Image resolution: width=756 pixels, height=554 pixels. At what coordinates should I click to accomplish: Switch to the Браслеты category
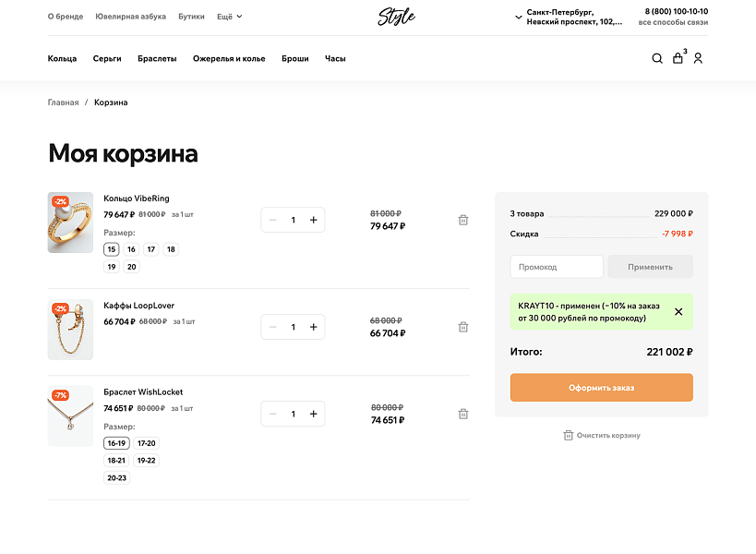(x=156, y=58)
